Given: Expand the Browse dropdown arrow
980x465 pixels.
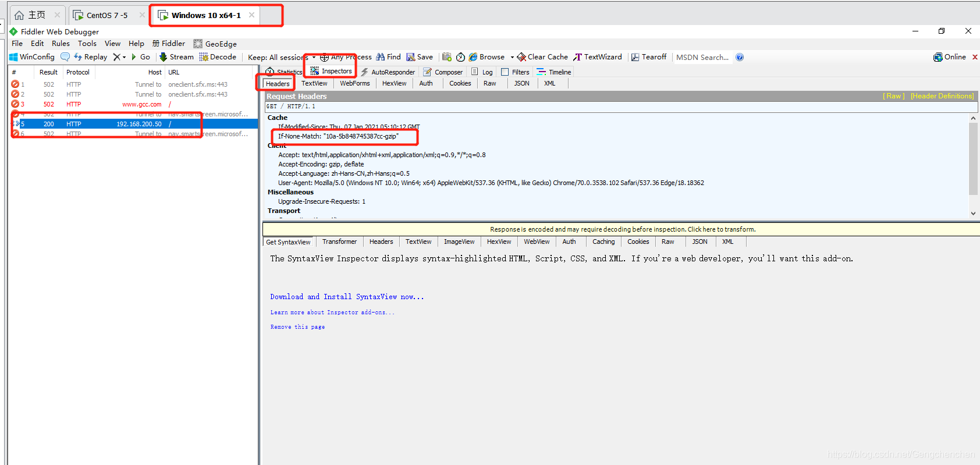Looking at the screenshot, I should [512, 58].
